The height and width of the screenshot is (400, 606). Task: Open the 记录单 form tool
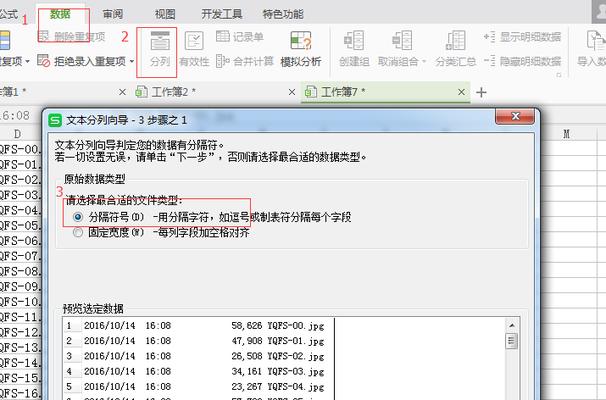(x=240, y=37)
